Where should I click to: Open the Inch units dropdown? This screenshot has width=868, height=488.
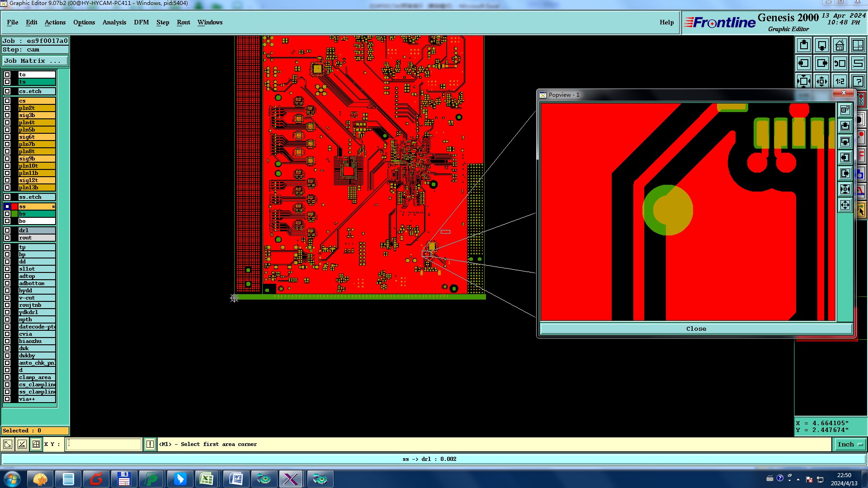click(x=849, y=444)
